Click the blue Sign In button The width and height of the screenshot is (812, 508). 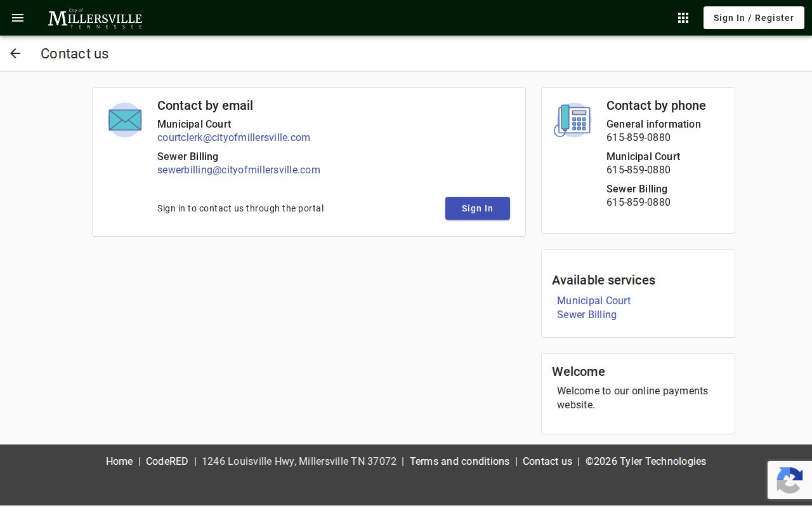tap(478, 208)
